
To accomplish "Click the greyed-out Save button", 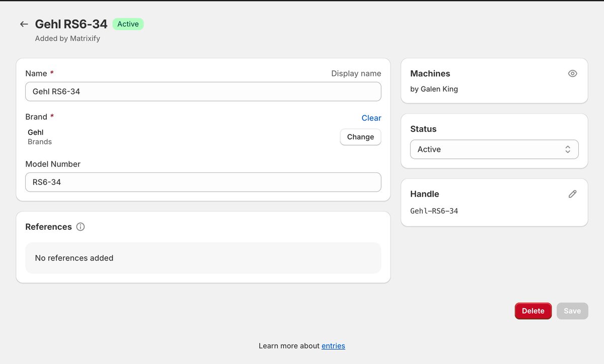I will coord(572,311).
